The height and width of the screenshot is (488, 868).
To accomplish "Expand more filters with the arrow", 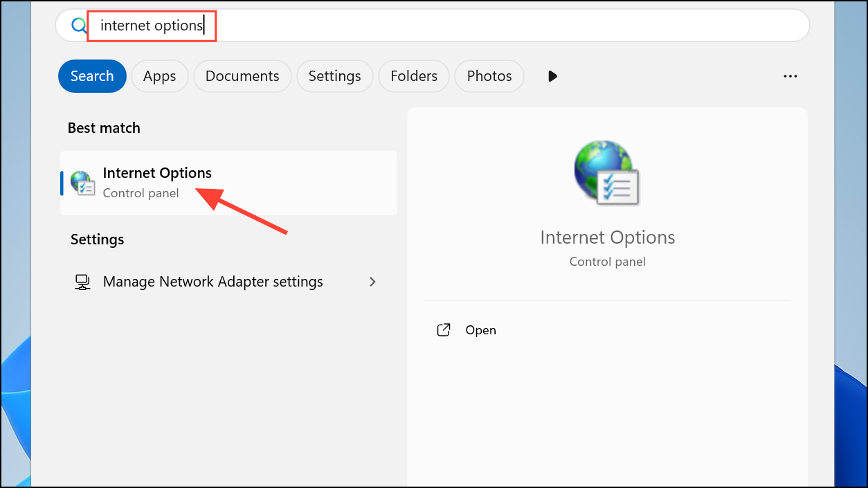I will click(x=552, y=76).
